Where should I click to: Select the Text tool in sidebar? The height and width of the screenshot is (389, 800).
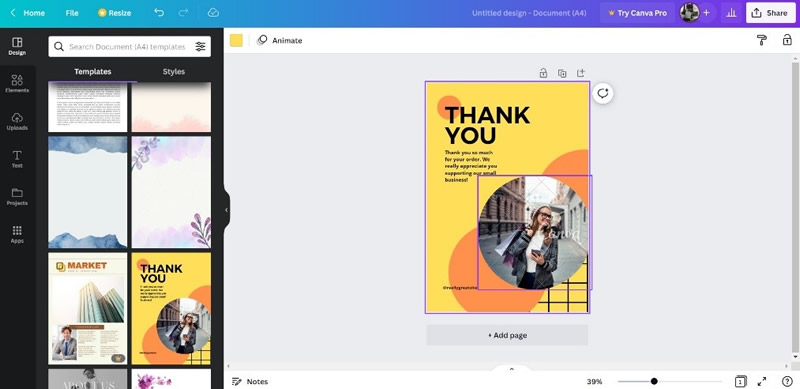tap(17, 159)
